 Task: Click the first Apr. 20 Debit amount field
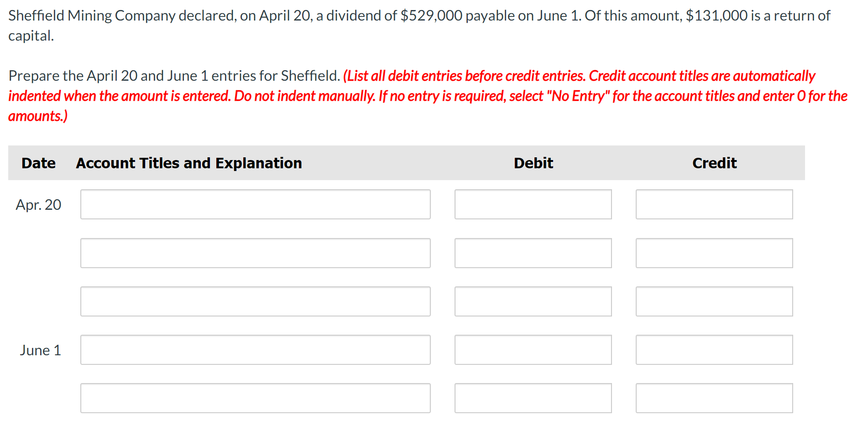point(533,204)
